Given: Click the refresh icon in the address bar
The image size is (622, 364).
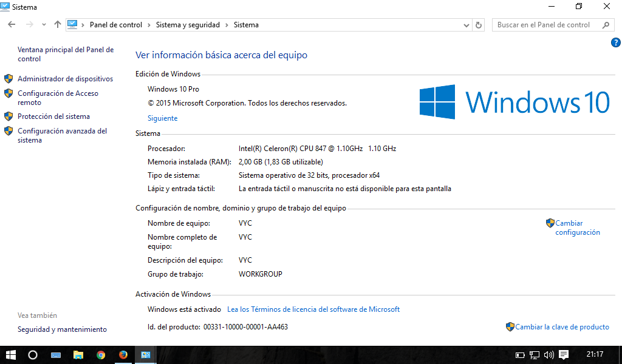Looking at the screenshot, I should point(478,25).
